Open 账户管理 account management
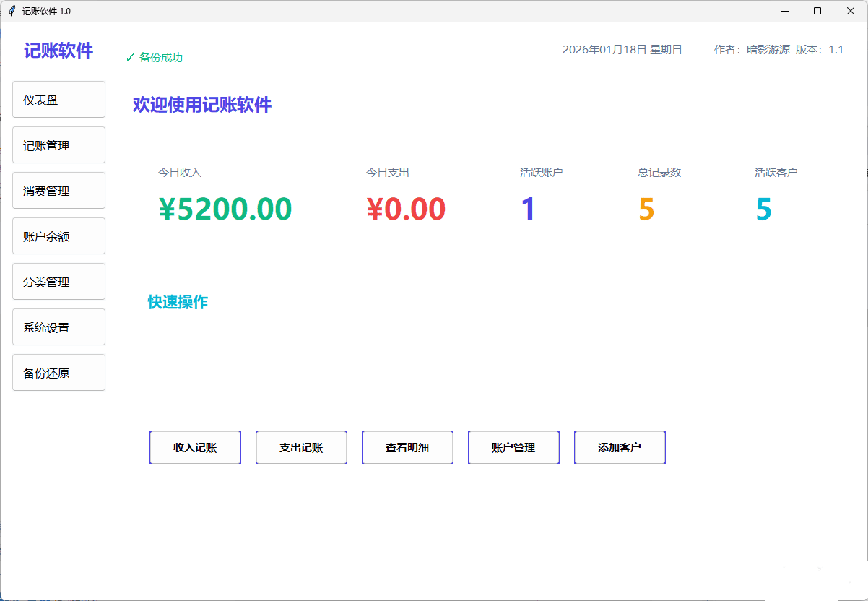The image size is (868, 601). point(513,447)
